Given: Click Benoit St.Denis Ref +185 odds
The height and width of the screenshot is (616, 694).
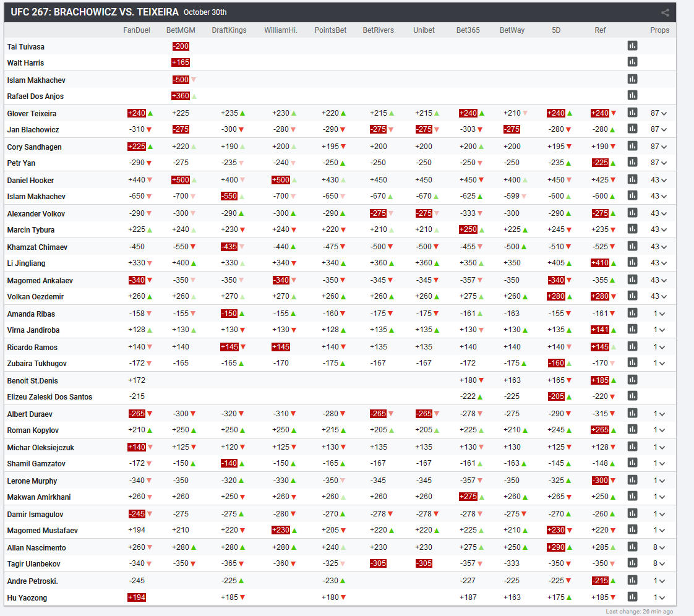Looking at the screenshot, I should coord(600,380).
